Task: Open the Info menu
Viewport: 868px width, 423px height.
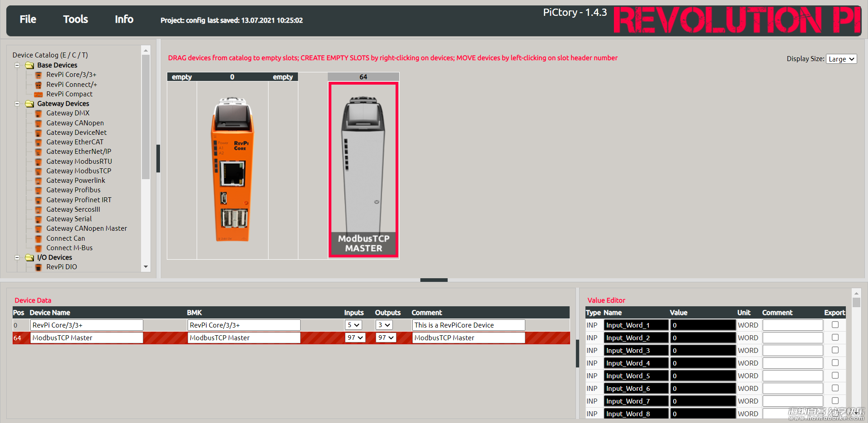Action: (x=124, y=19)
